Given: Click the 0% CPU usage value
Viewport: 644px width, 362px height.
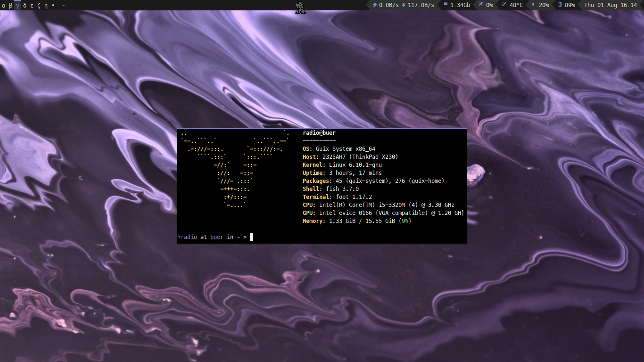Looking at the screenshot, I should coord(489,5).
